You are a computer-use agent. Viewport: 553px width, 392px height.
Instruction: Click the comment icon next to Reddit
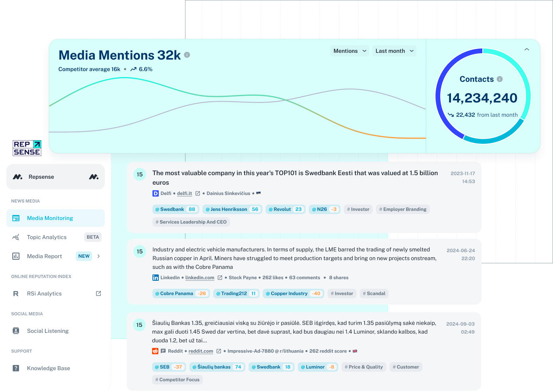(163, 351)
